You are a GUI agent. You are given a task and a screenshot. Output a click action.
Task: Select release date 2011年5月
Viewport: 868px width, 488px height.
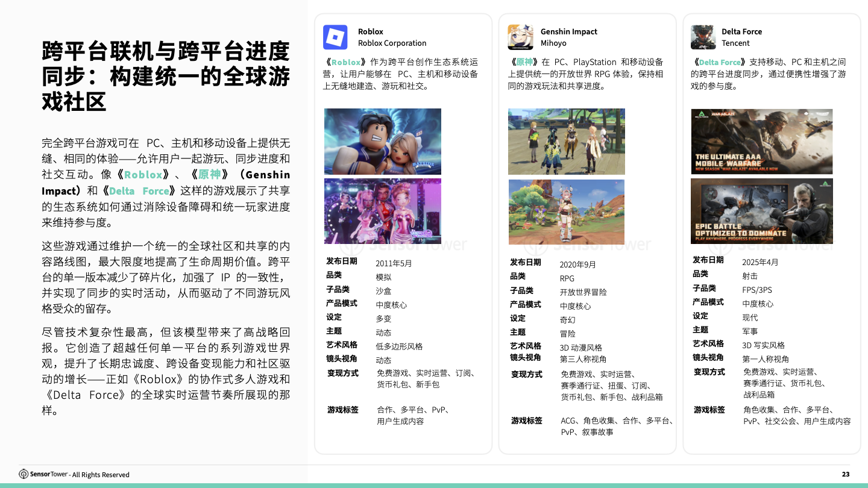pyautogui.click(x=394, y=263)
